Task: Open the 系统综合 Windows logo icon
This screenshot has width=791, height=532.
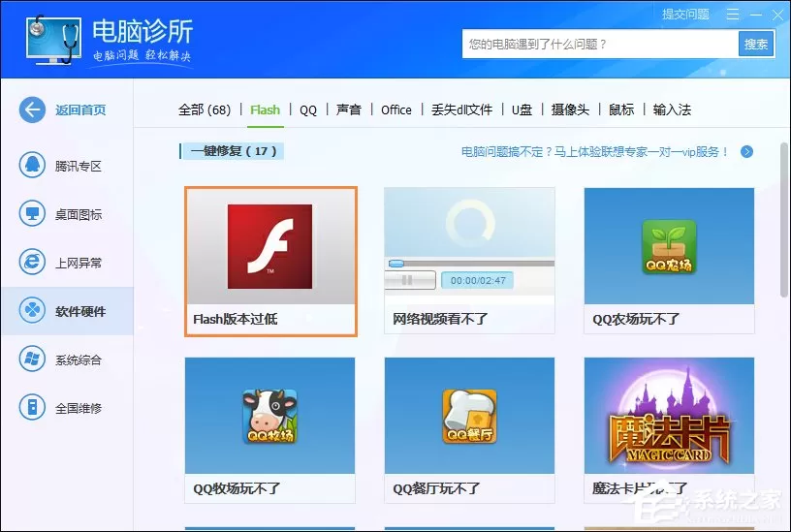Action: click(x=32, y=359)
